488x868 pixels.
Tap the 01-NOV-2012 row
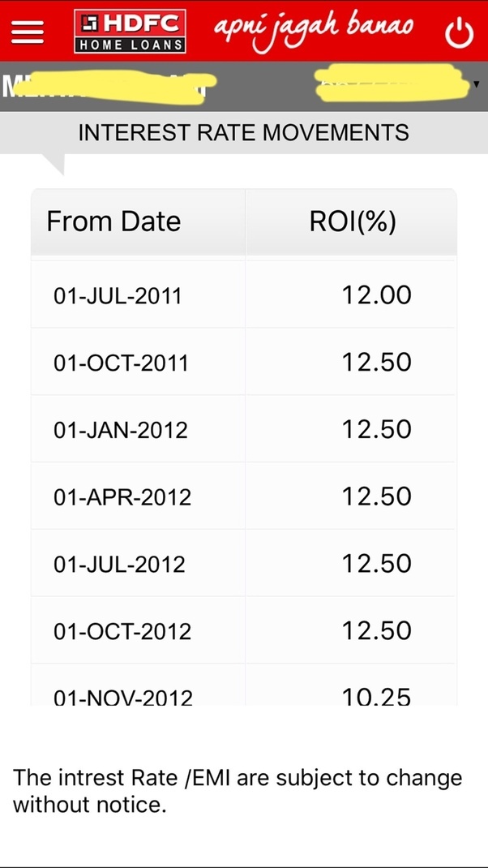coord(243,685)
